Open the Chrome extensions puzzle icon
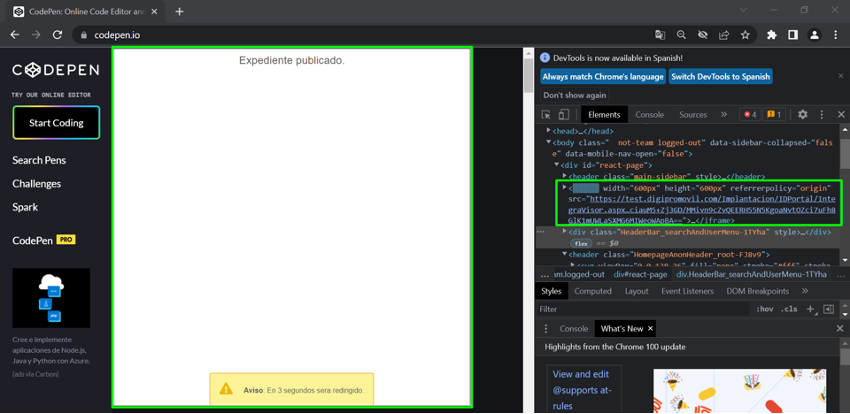This screenshot has height=414, width=850. [771, 35]
